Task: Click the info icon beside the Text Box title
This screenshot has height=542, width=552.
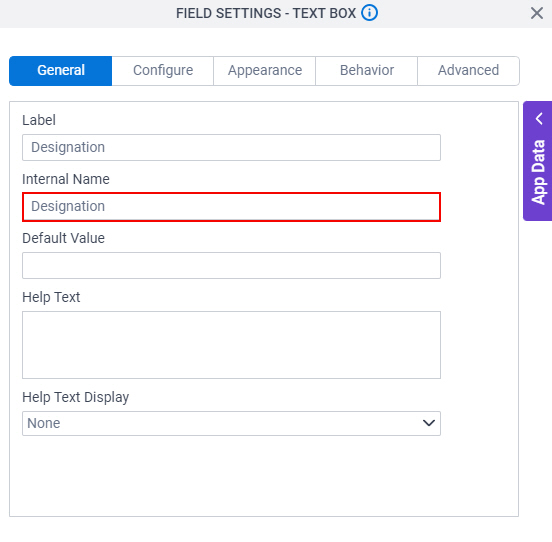Action: [369, 13]
